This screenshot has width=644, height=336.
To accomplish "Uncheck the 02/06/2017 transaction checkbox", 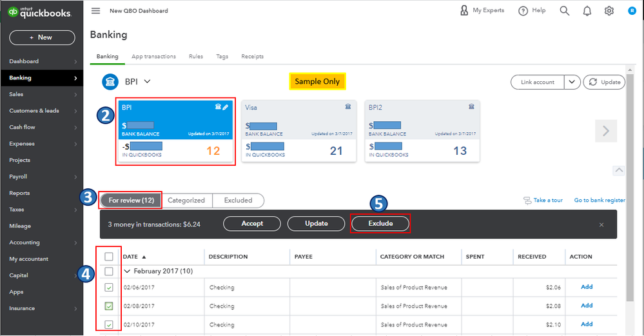I will click(109, 288).
